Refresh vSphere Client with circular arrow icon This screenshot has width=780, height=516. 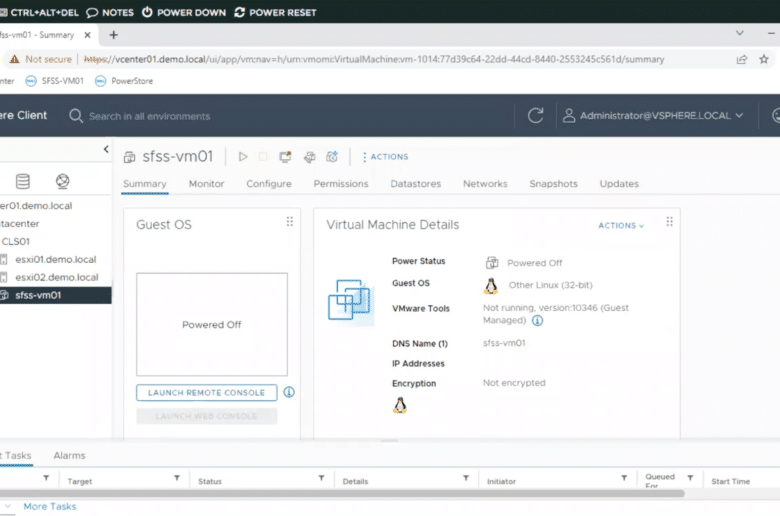(x=535, y=115)
